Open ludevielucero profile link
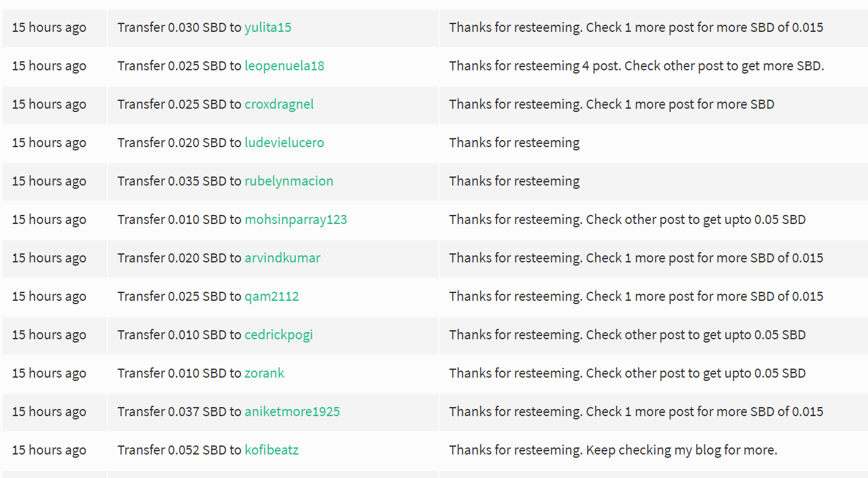Viewport: 868px width, 478px height. (x=284, y=143)
